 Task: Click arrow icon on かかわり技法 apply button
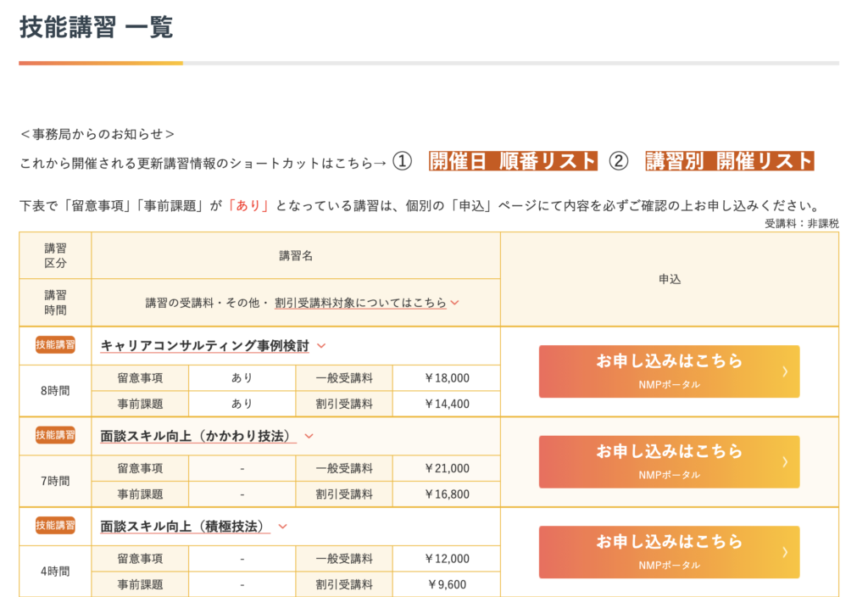point(785,462)
